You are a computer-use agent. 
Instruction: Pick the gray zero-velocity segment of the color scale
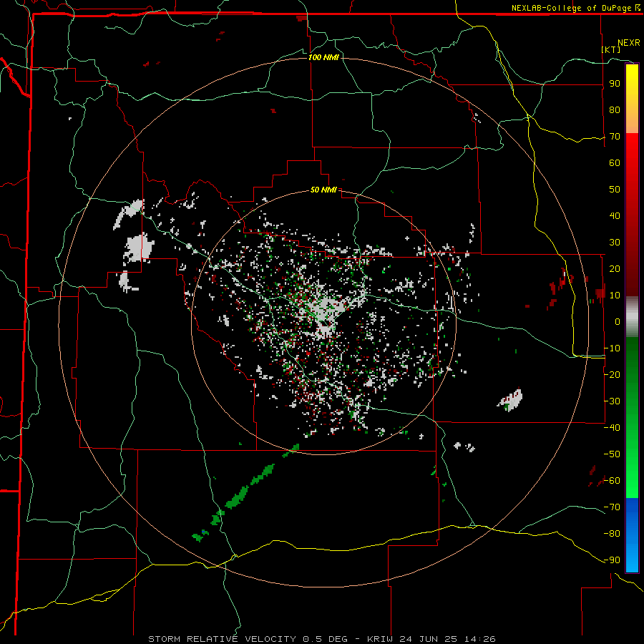pyautogui.click(x=632, y=317)
